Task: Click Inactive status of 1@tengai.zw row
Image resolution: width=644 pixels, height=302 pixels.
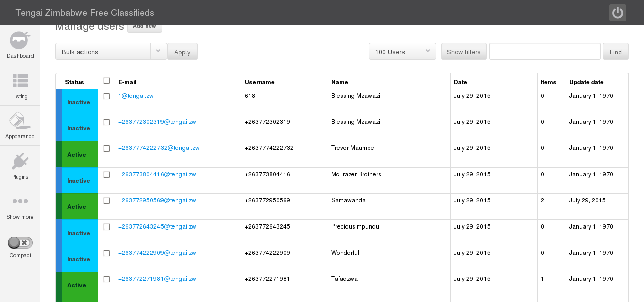Action: (80, 102)
